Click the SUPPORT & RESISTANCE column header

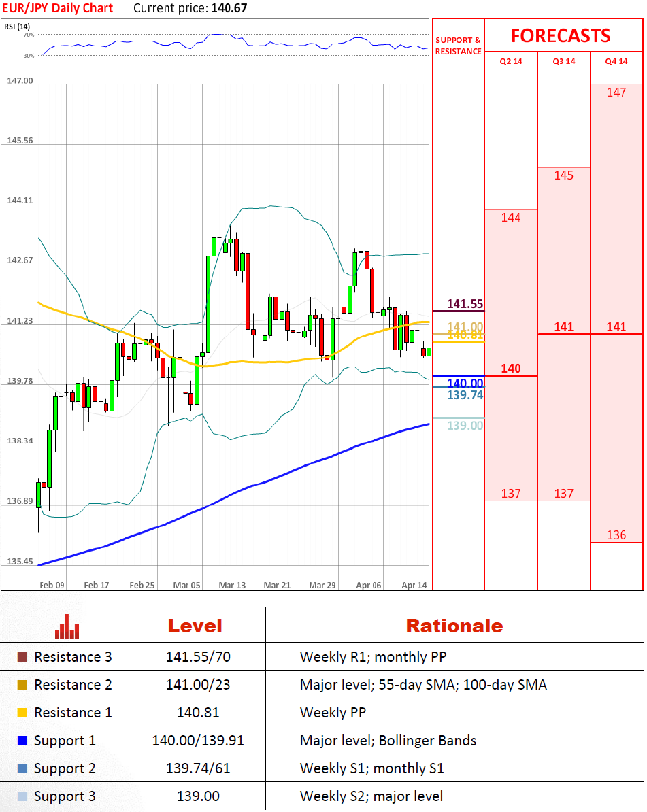[458, 46]
